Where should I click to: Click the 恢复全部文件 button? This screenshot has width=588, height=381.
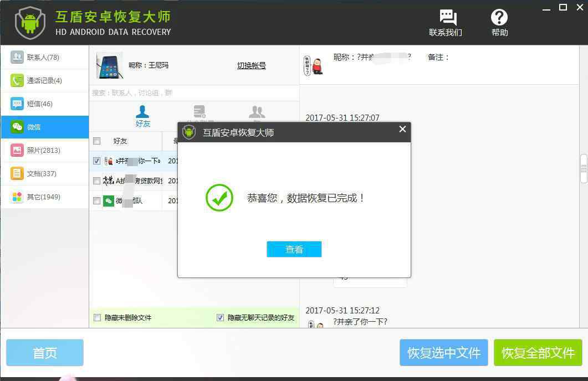coord(538,353)
